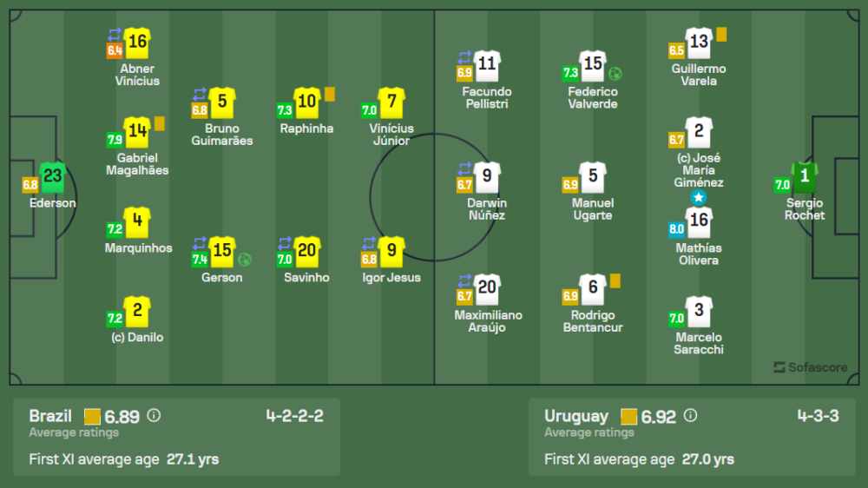This screenshot has height=488, width=868.
Task: Click Uruguay's 4-3-3 formation label
Action: 818,415
